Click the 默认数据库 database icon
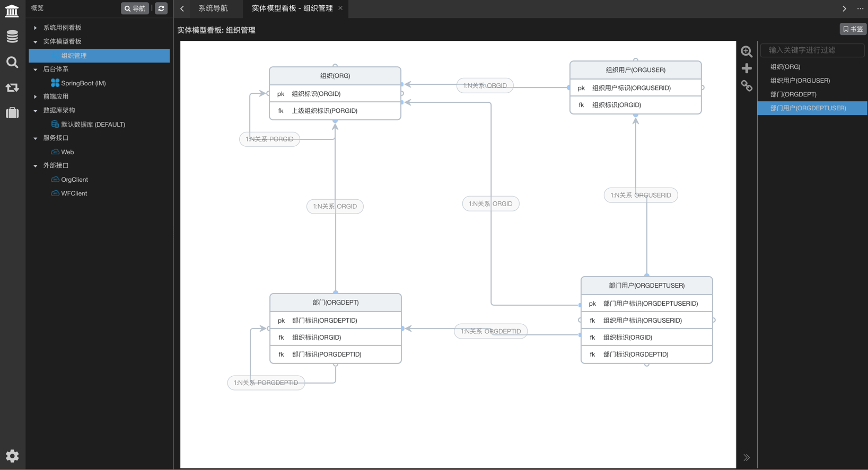Viewport: 868px width, 470px height. click(55, 124)
